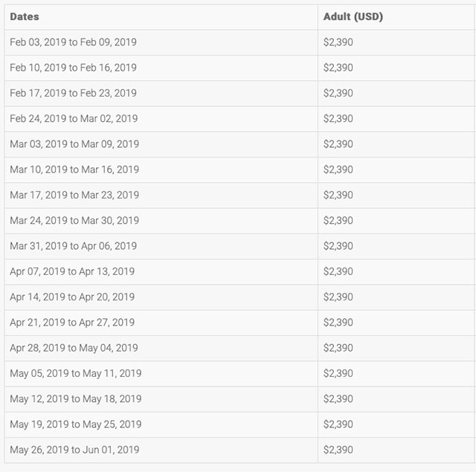
Task: Click the May 12, 2019 to May 18, 2019 entry
Action: (x=76, y=399)
